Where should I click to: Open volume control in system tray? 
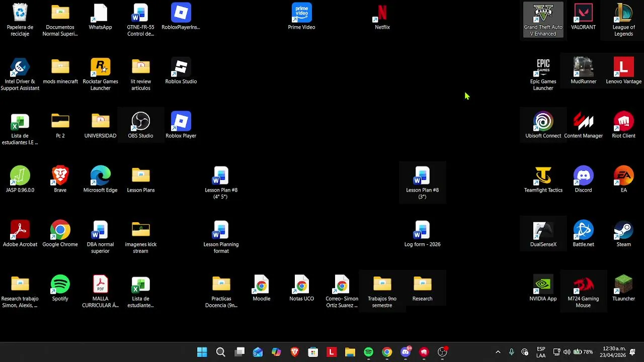click(x=567, y=352)
